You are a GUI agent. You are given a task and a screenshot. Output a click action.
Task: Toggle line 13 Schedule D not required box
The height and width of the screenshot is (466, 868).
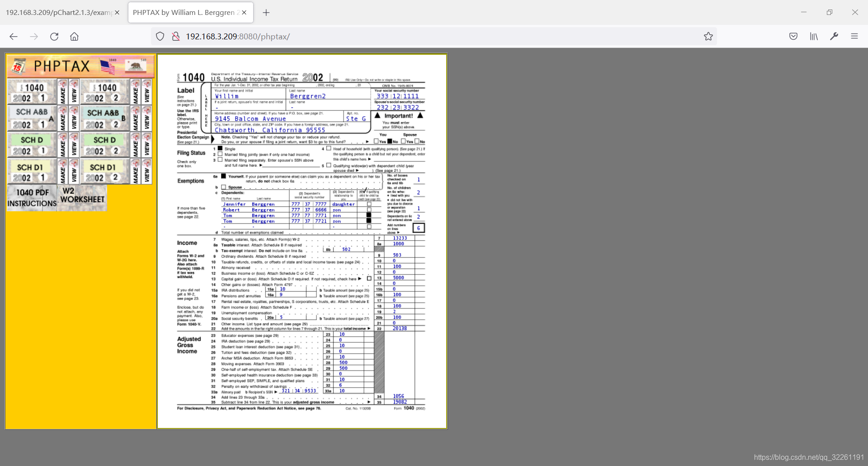pos(369,279)
